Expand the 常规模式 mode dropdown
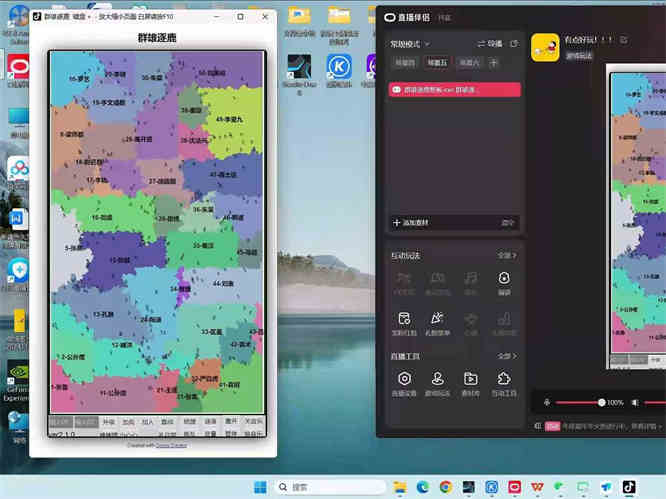This screenshot has width=666, height=499. [x=412, y=44]
